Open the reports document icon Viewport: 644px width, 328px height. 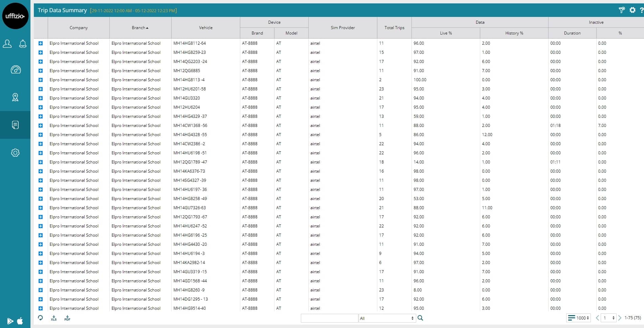15,125
